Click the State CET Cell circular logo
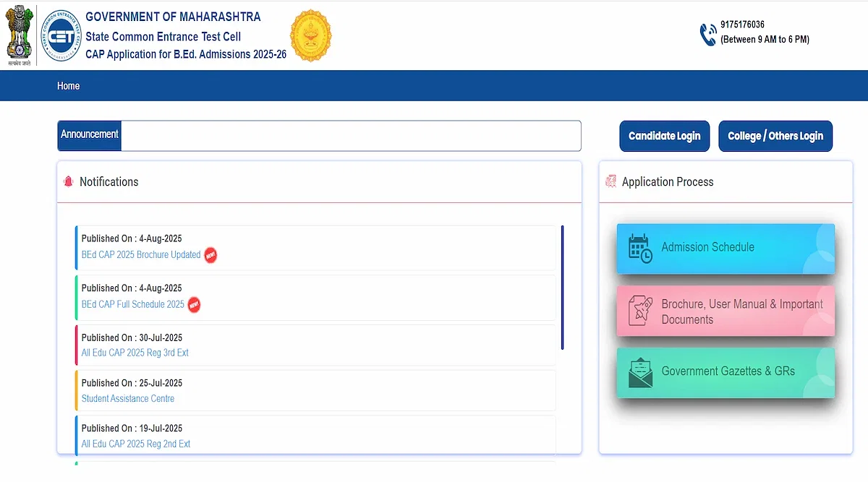Viewport: 868px width, 482px height. pos(61,35)
